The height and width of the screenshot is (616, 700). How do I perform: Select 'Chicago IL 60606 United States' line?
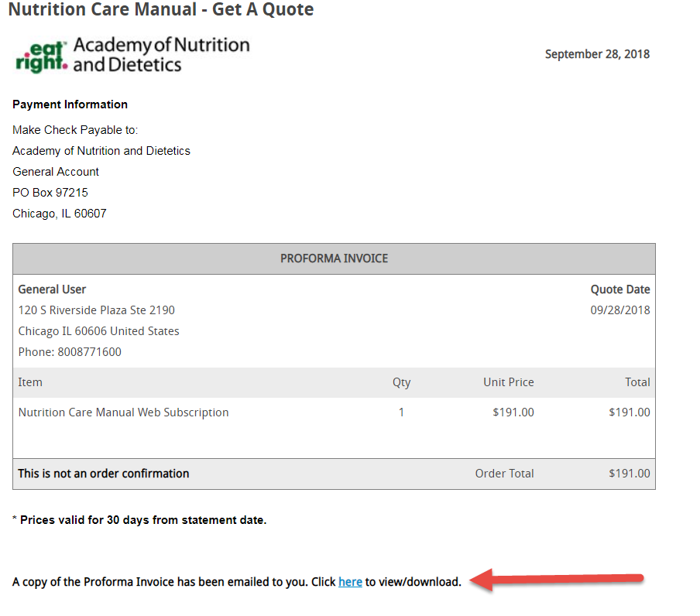(x=98, y=331)
